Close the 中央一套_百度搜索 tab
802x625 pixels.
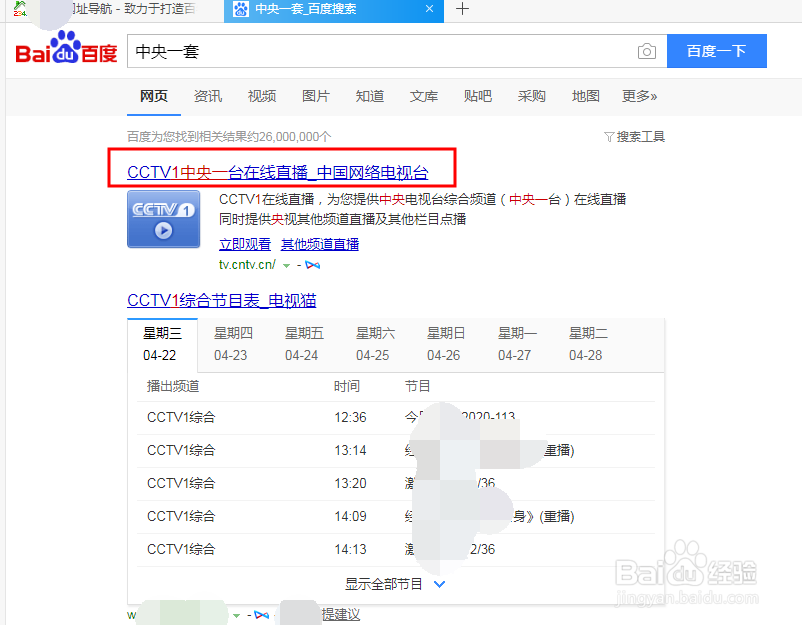tap(430, 9)
